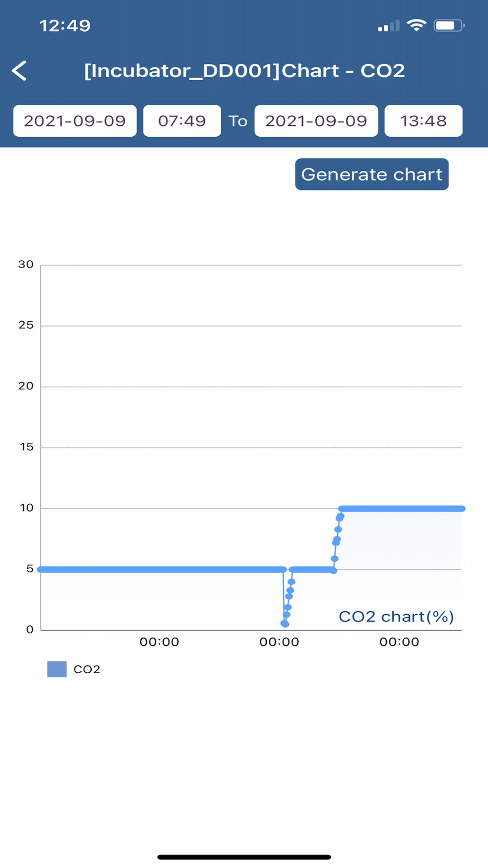Open the start time picker 07:49
The width and height of the screenshot is (488, 868).
(x=182, y=121)
